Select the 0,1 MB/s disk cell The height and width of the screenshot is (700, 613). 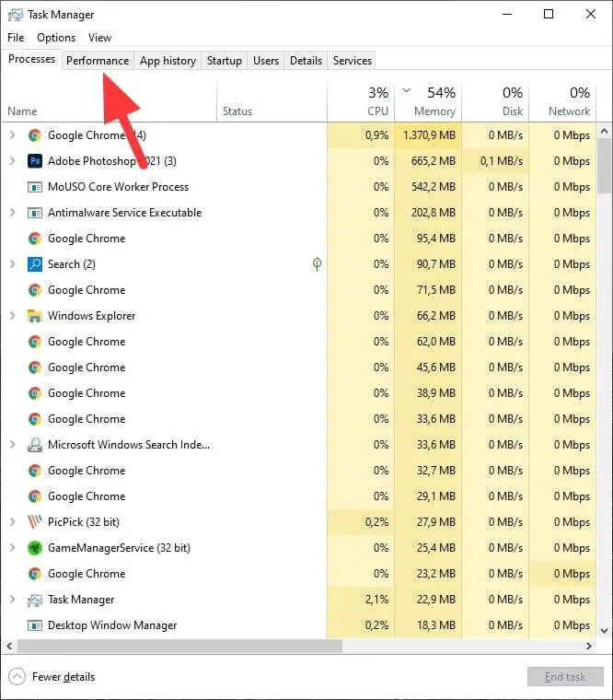tap(495, 160)
